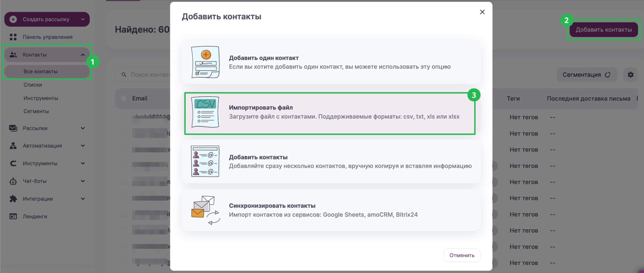
Task: Expand the Чат-боты section chevron
Action: coord(83,181)
